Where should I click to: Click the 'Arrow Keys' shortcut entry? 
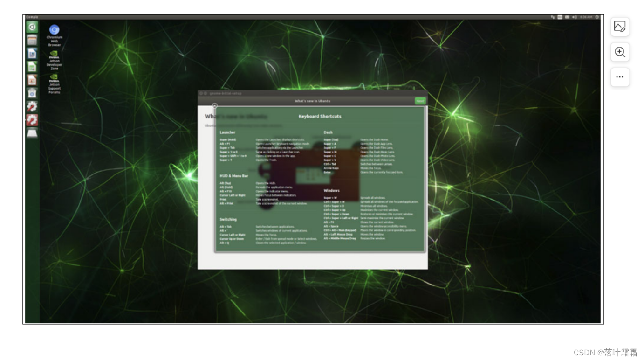(x=331, y=168)
